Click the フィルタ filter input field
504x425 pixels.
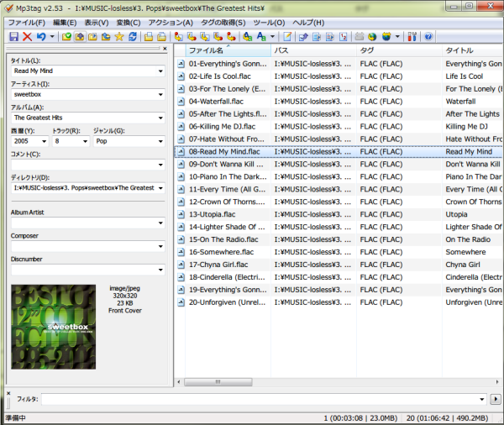[260, 399]
